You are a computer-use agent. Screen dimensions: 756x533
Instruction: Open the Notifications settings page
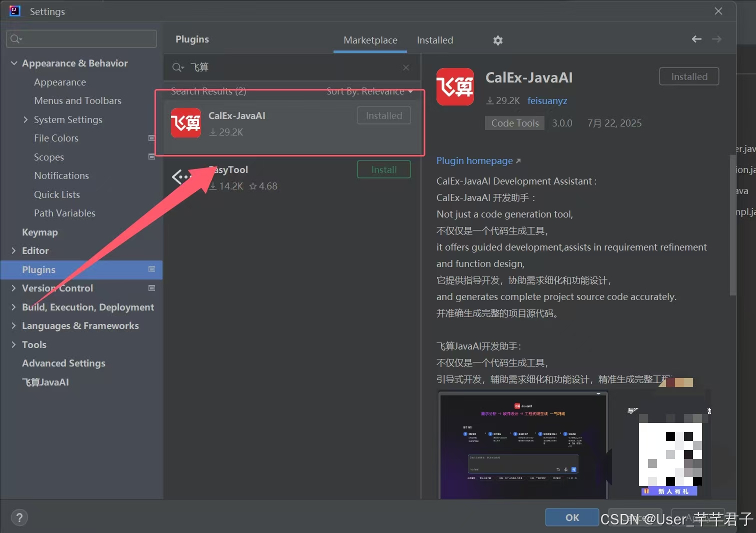point(61,175)
